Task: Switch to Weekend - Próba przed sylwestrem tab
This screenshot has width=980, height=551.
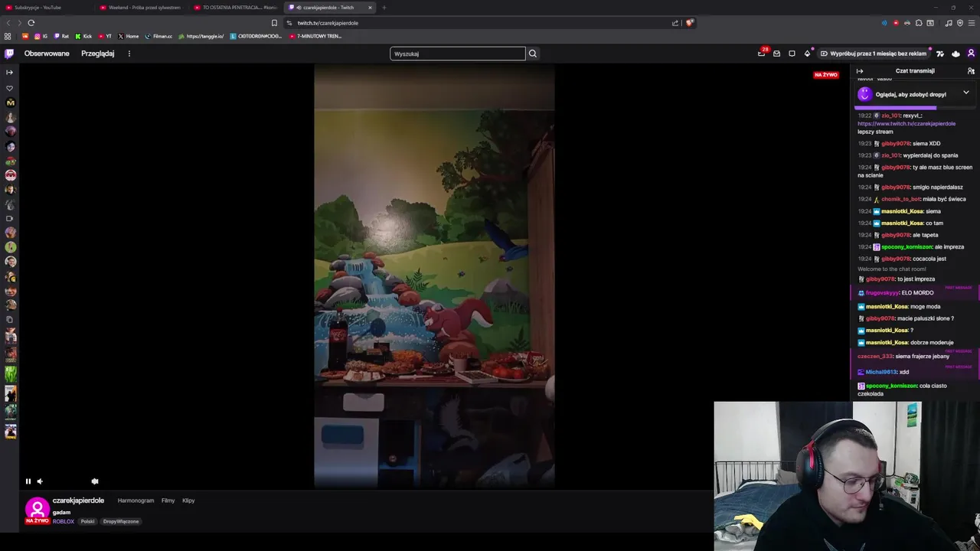Action: [142, 8]
